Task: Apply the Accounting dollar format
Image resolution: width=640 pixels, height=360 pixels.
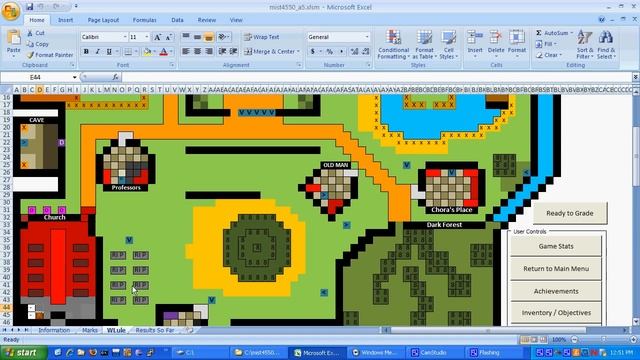Action: (x=313, y=51)
